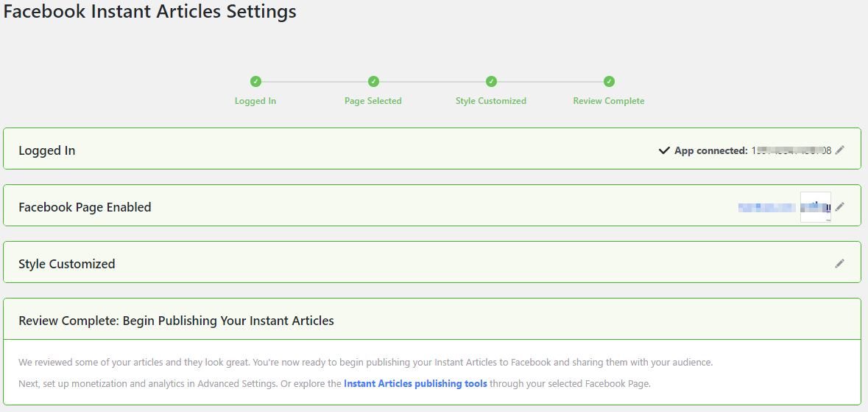Click the blurred app ID number
868x412 pixels.
(x=791, y=150)
